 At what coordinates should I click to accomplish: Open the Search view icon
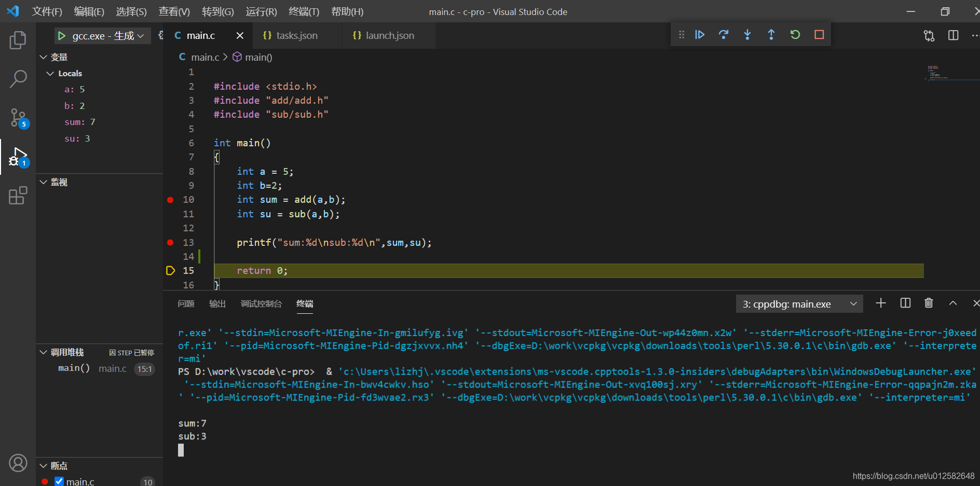point(18,79)
